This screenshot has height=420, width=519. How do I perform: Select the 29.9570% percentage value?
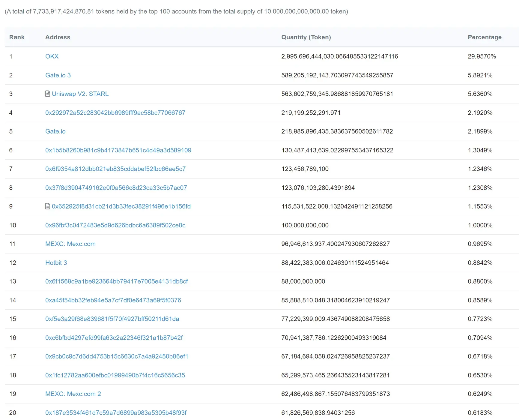tap(482, 56)
